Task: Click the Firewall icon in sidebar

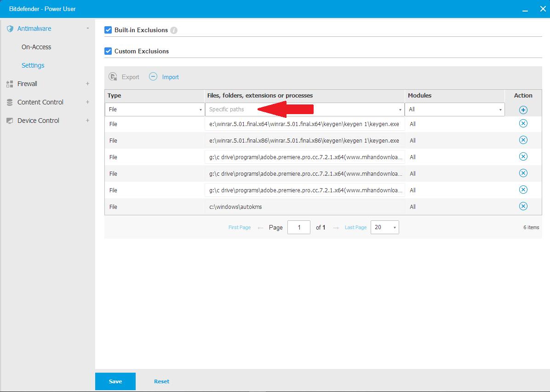Action: click(x=10, y=84)
